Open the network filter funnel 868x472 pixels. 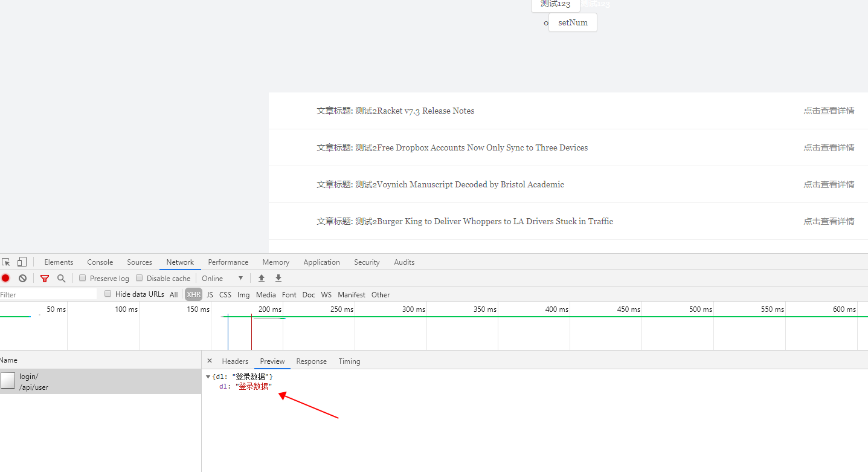pos(45,278)
